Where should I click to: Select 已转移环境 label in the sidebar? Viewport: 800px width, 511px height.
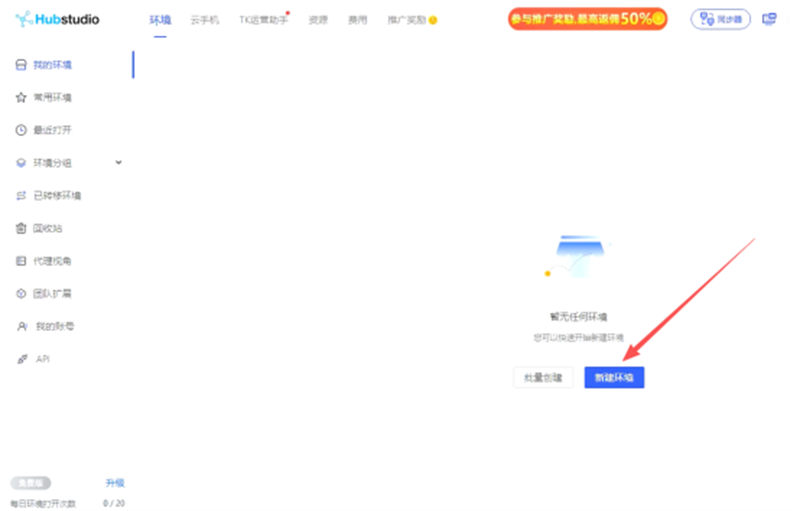[x=57, y=195]
